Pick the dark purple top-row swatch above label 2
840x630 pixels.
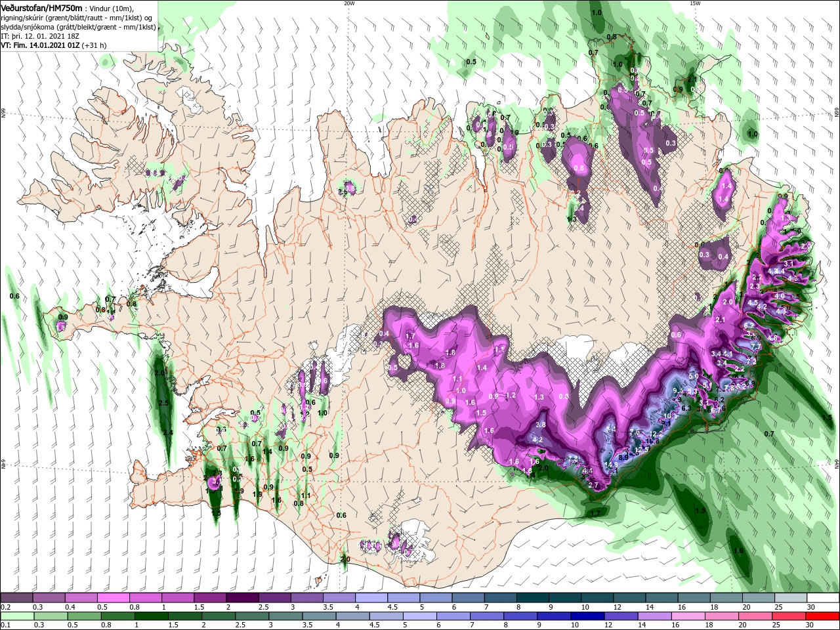click(x=241, y=598)
